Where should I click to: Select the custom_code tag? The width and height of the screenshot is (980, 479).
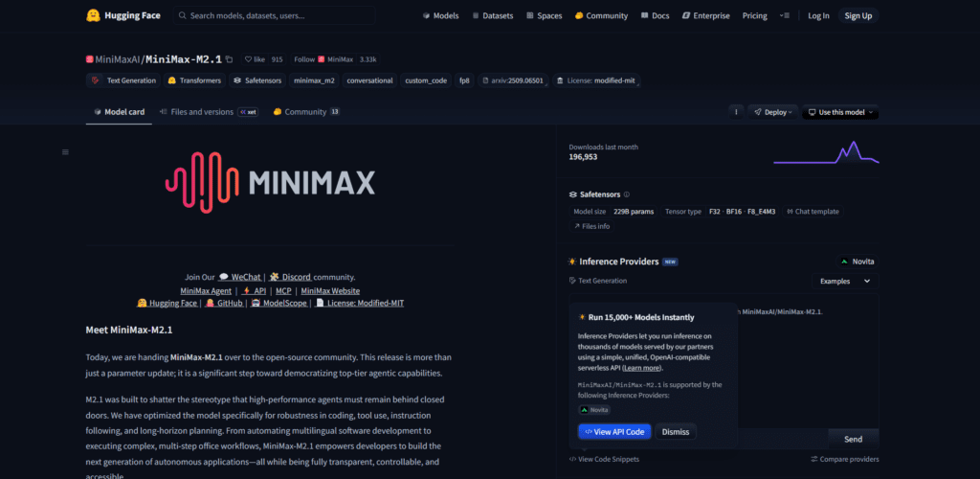point(426,80)
